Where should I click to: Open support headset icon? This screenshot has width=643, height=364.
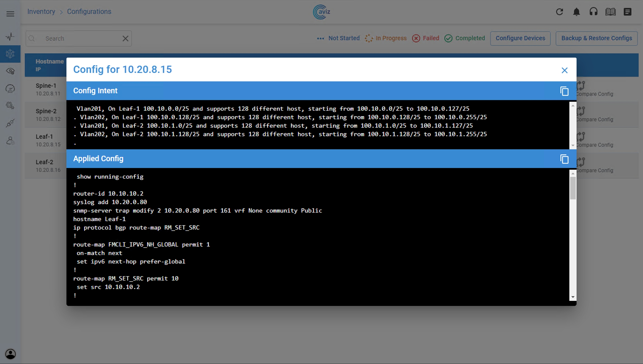point(593,12)
